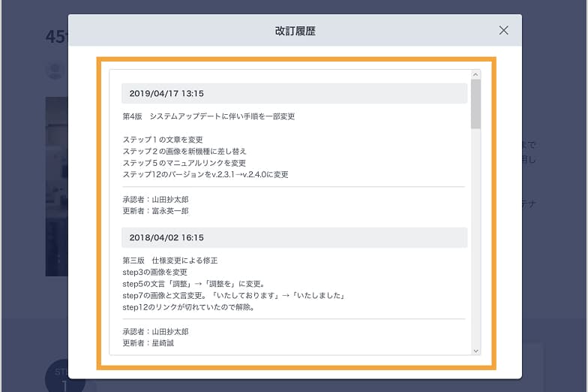Click the ステップ5のマニュアルリンクを変更 line

184,163
